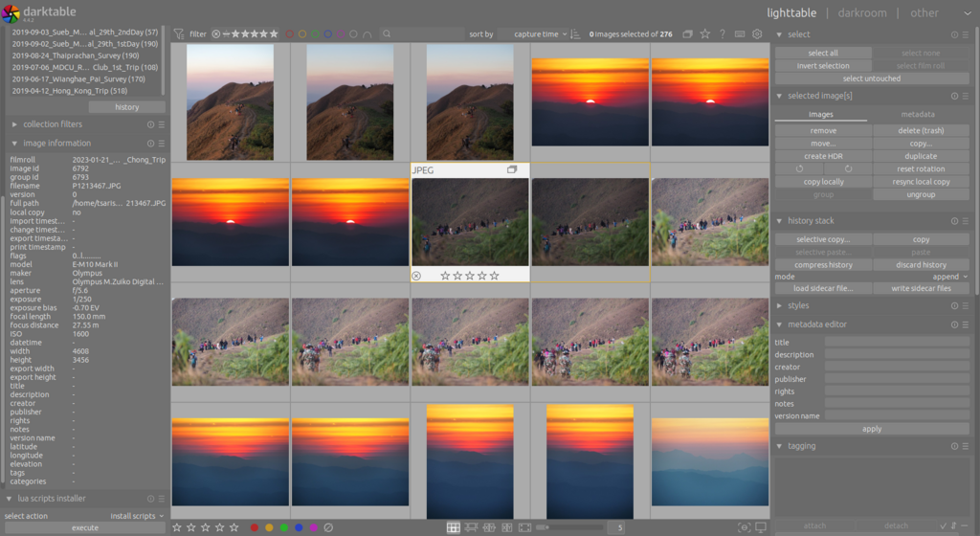The width and height of the screenshot is (980, 536).
Task: Toggle the green color label filter
Action: (x=315, y=34)
